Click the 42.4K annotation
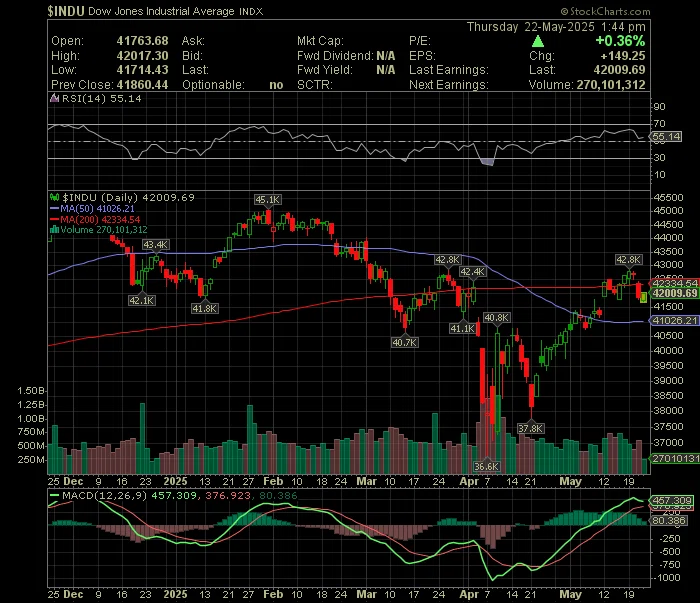Image resolution: width=700 pixels, height=603 pixels. point(472,272)
